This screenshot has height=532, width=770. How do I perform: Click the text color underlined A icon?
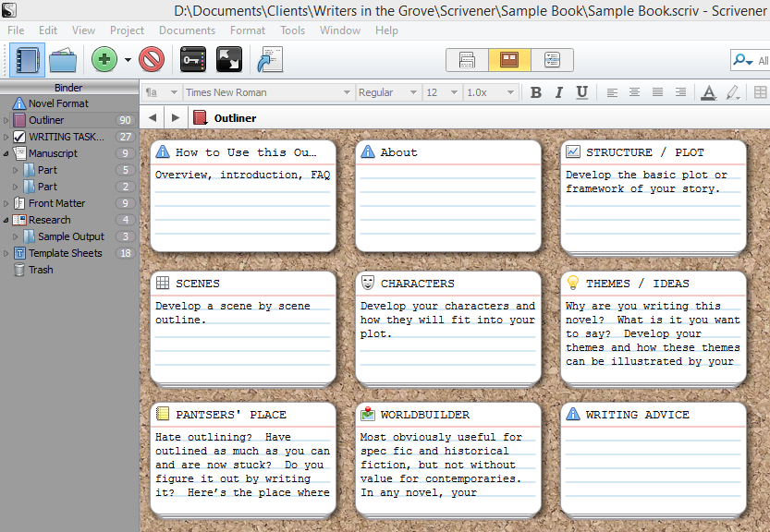coord(708,92)
